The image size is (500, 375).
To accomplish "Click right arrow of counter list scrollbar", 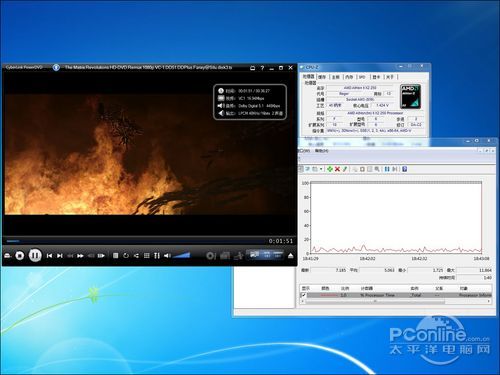I will click(x=489, y=301).
